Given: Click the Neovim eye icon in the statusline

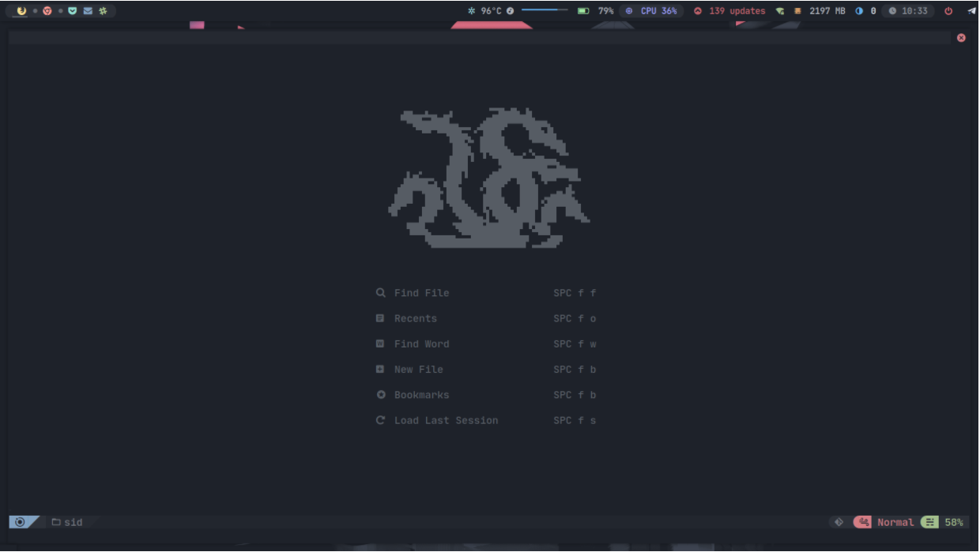Looking at the screenshot, I should point(21,522).
